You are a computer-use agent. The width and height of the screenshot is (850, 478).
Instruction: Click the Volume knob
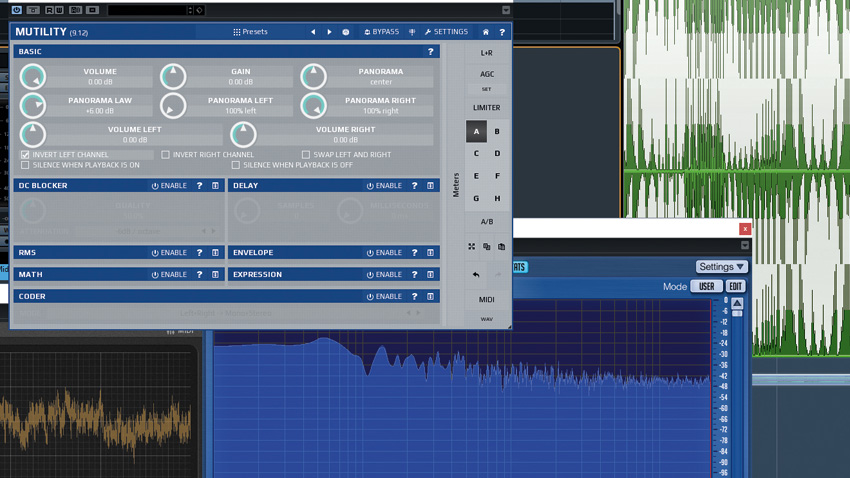[33, 76]
